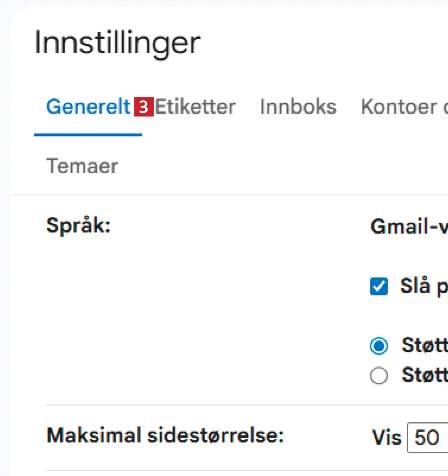Untick the checked Slå på checkbox
Screen dimensions: 448x476
click(x=379, y=286)
